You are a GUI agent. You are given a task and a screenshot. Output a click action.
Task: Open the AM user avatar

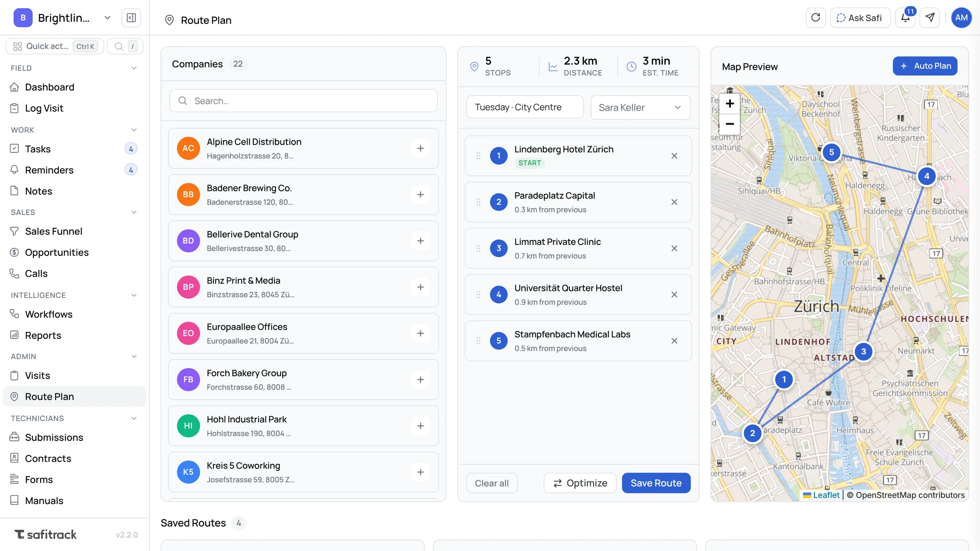point(961,18)
